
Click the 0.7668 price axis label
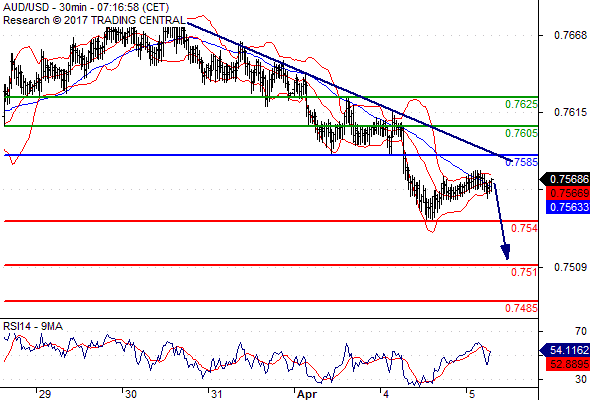click(570, 35)
